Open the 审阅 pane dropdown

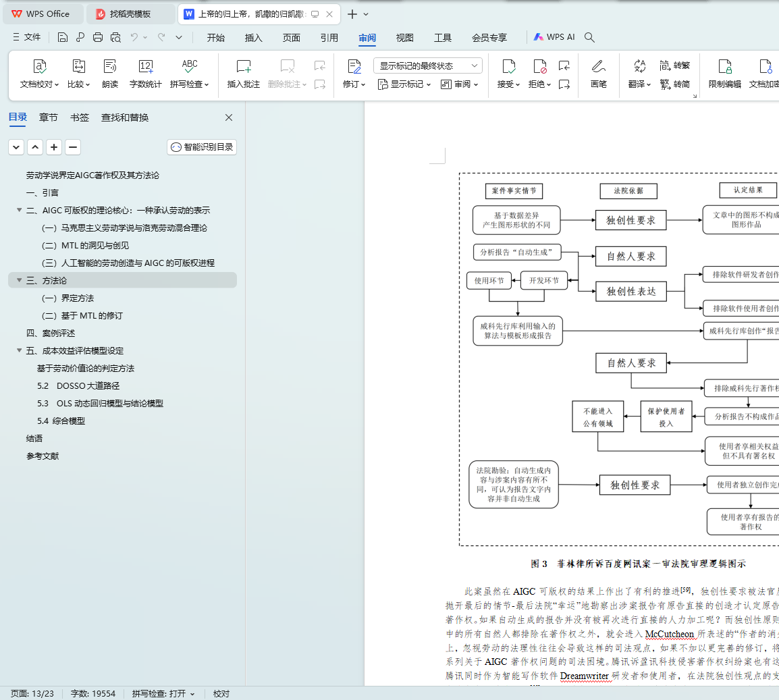click(x=460, y=84)
